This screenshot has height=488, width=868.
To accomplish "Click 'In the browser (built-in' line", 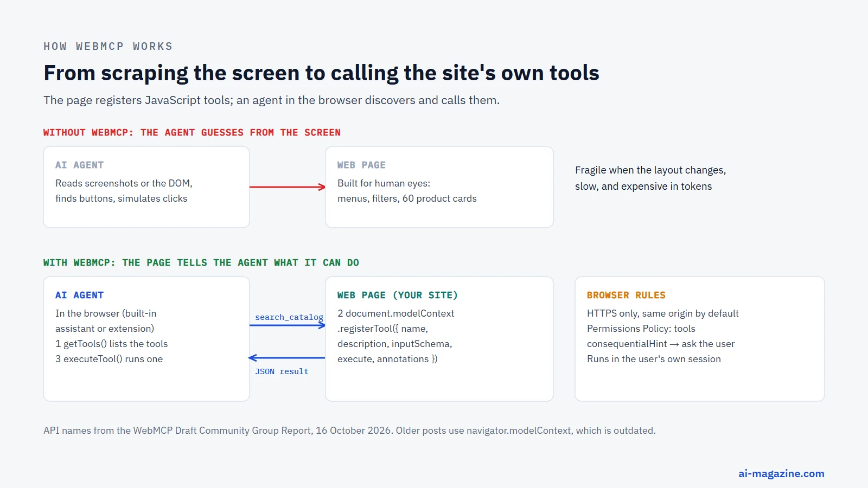I will 106,313.
